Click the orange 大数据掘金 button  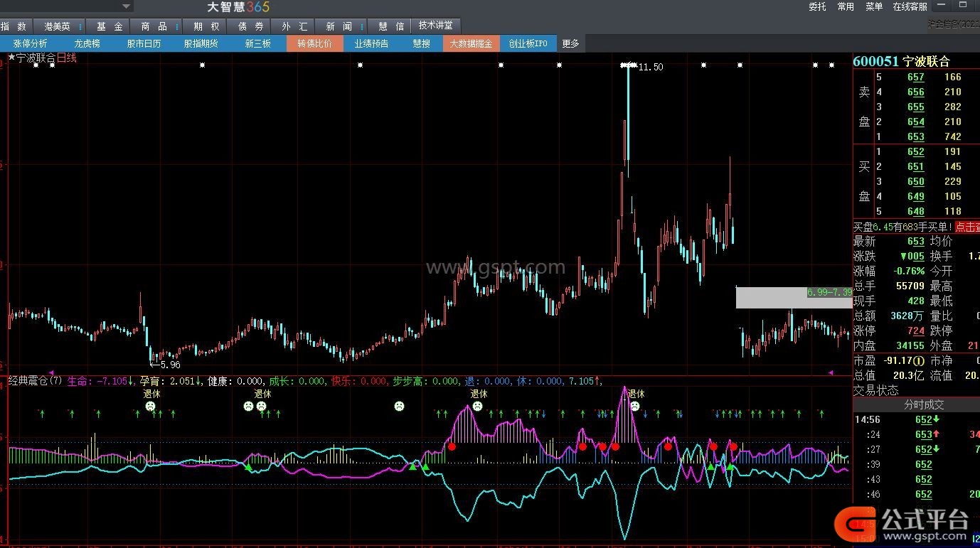(471, 43)
